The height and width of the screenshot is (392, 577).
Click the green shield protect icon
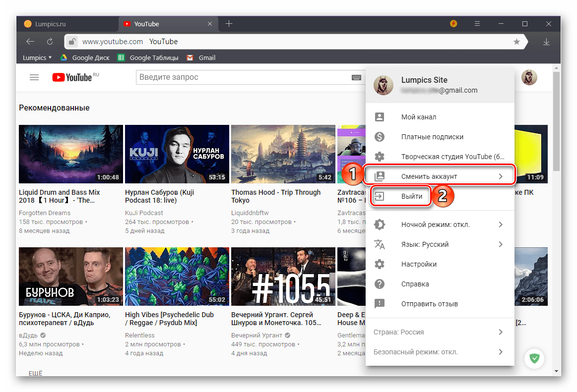tap(534, 358)
